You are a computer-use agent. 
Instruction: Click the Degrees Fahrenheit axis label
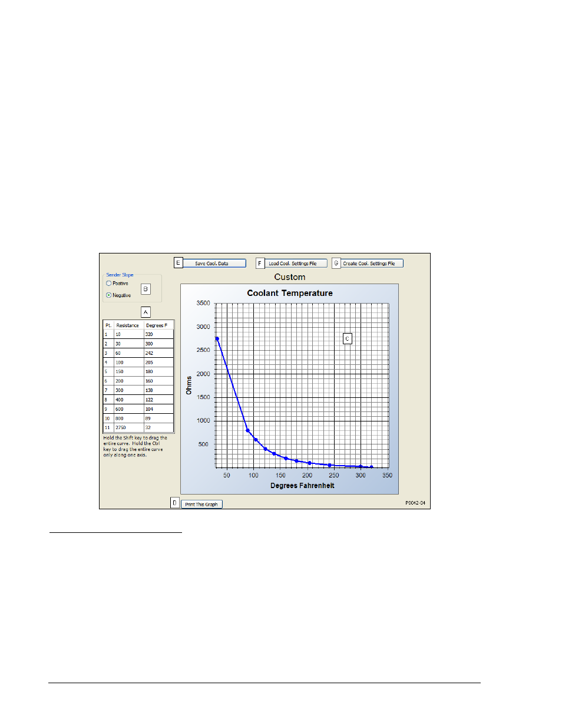(x=302, y=486)
